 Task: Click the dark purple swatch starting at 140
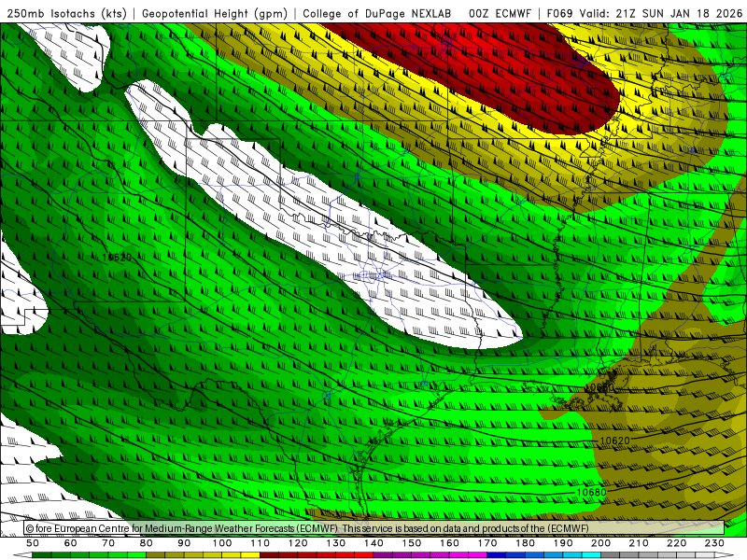point(383,554)
